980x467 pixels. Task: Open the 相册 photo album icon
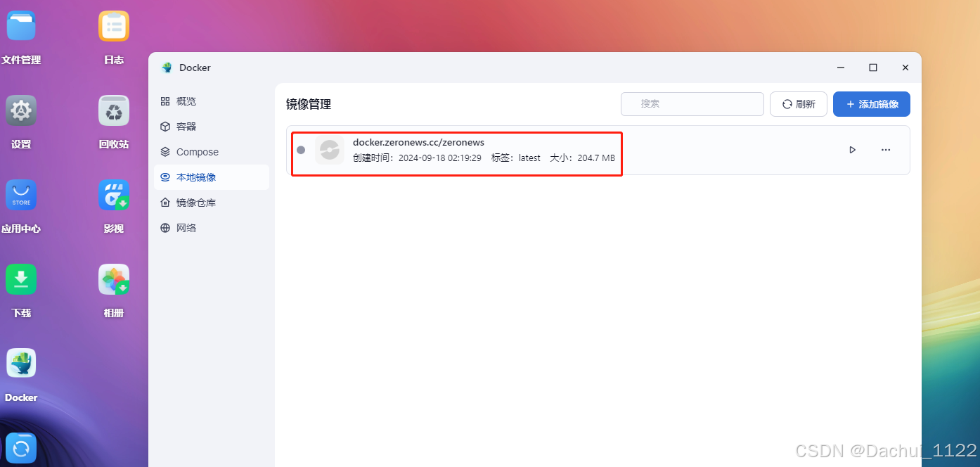click(x=114, y=279)
